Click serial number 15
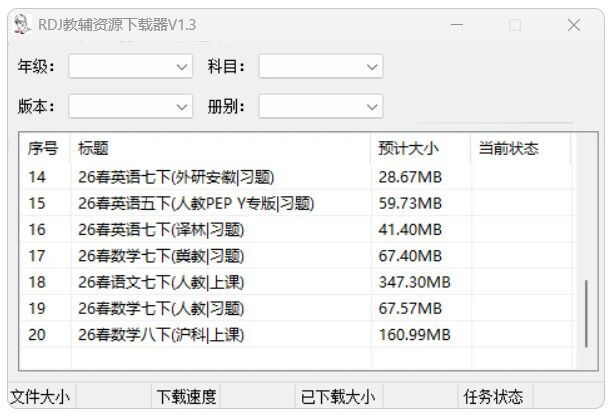 pyautogui.click(x=37, y=203)
